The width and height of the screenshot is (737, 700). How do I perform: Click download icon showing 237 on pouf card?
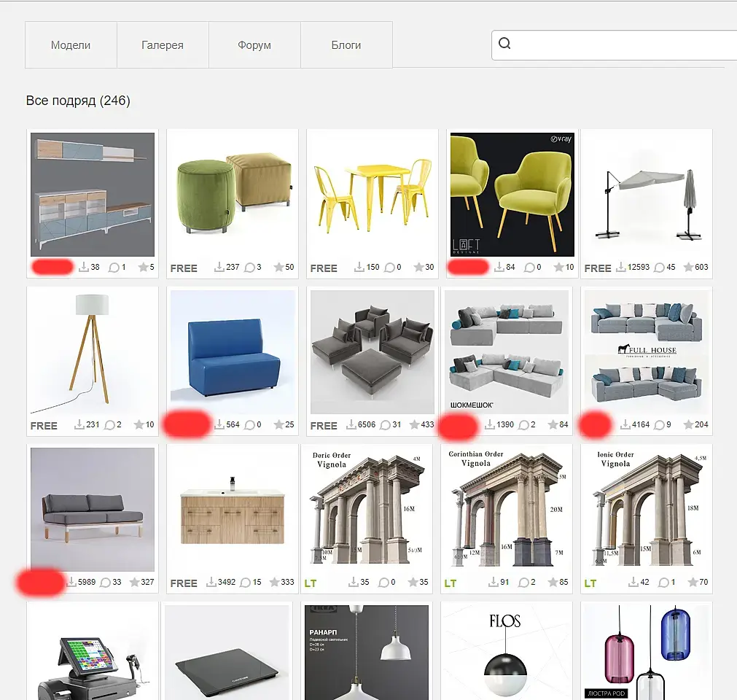pos(219,267)
